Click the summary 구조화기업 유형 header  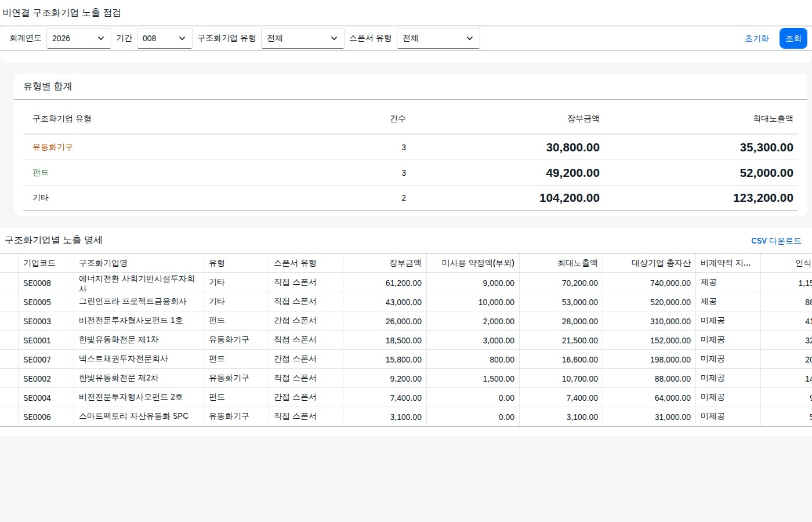coord(62,119)
